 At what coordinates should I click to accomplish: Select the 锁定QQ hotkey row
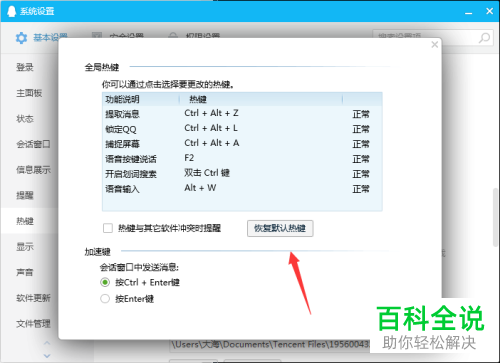242,129
